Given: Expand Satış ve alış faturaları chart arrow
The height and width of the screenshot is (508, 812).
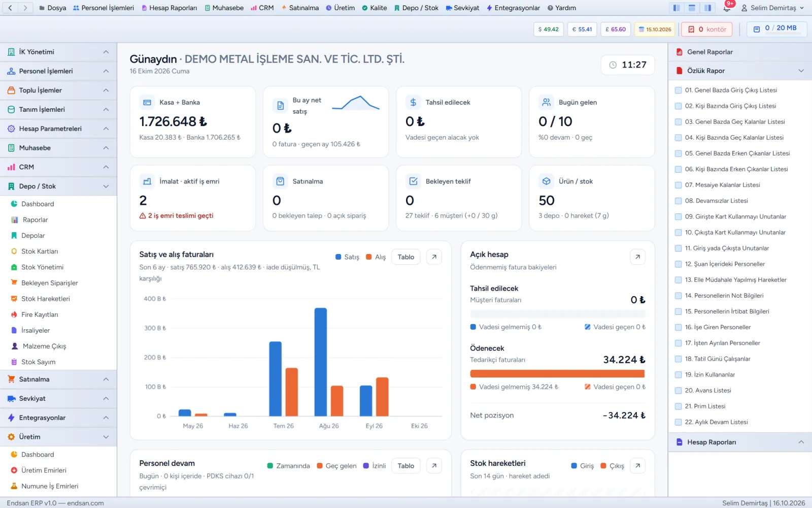Looking at the screenshot, I should click(x=434, y=257).
